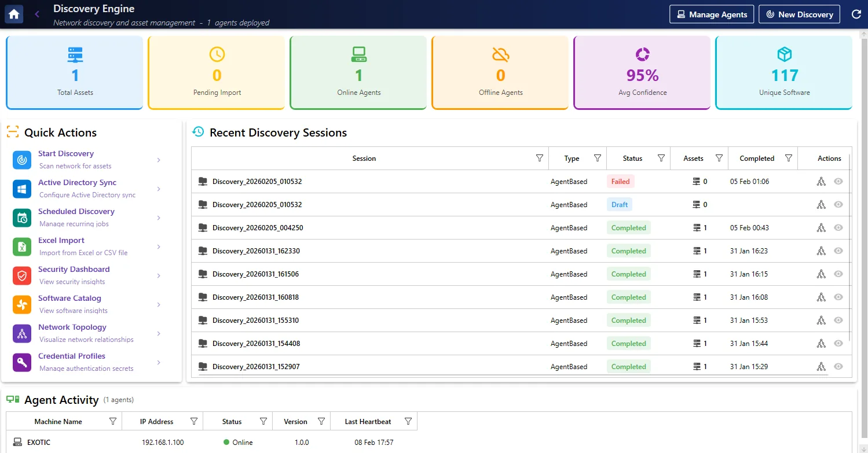The image size is (868, 453).
Task: Open the Last Heartbeat column filter
Action: [x=408, y=422]
